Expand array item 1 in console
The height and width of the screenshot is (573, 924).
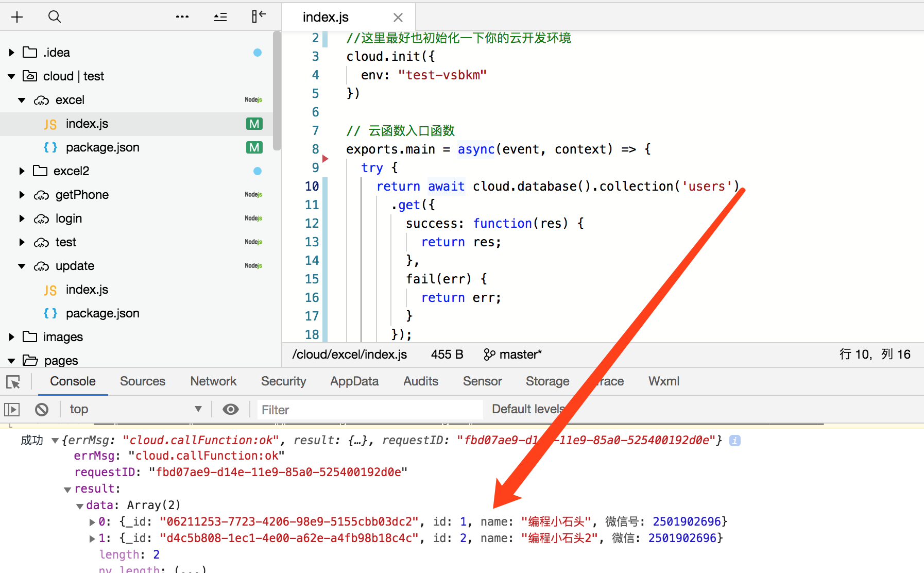point(92,538)
